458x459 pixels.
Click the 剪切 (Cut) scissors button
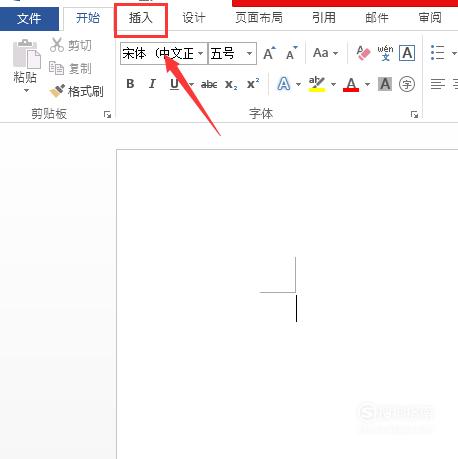(71, 45)
